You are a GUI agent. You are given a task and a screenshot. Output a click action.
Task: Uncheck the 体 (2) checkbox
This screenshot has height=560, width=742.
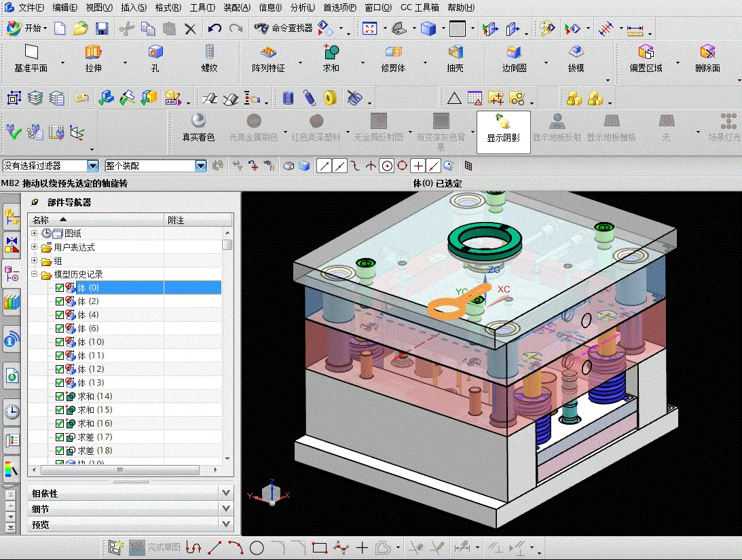click(60, 301)
